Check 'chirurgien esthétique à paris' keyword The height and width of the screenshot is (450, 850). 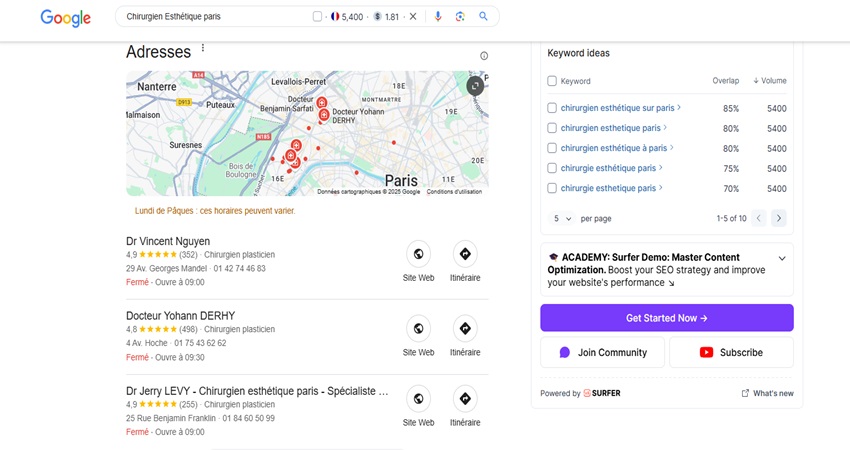coord(552,148)
